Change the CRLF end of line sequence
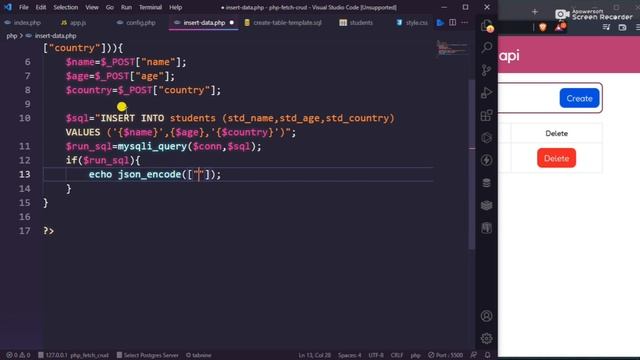The width and height of the screenshot is (640, 360). [397, 355]
